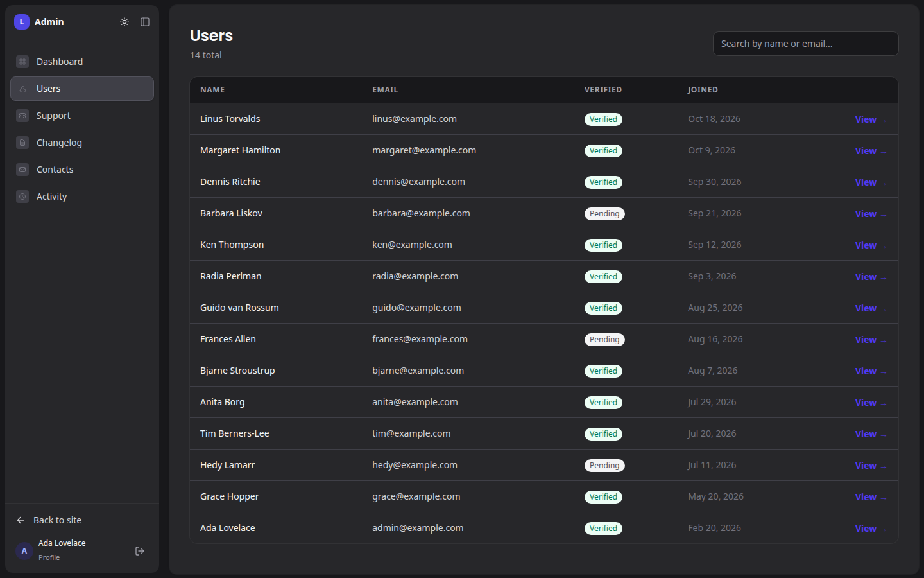
Task: Open Tim Berners-Lee's View link
Action: [871, 434]
